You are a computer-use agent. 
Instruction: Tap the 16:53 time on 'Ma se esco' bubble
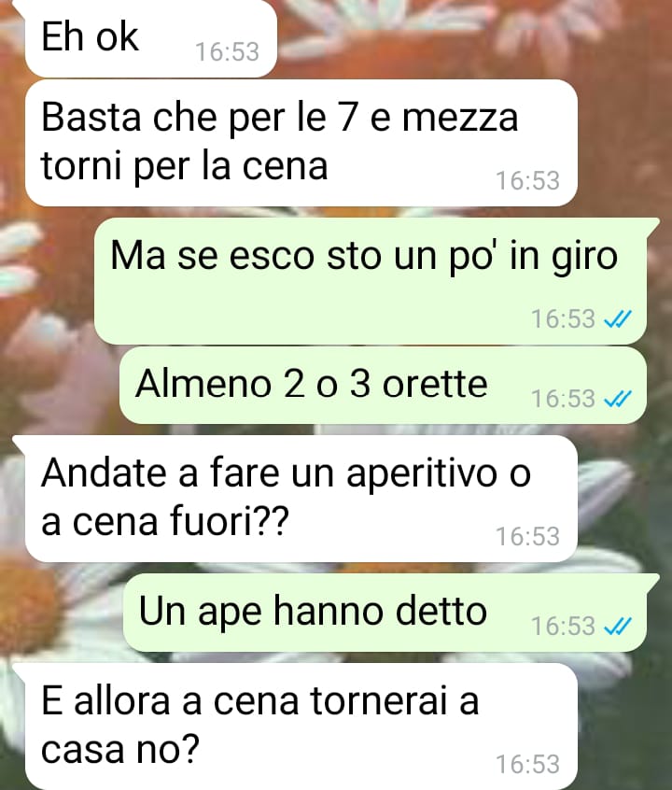563,319
